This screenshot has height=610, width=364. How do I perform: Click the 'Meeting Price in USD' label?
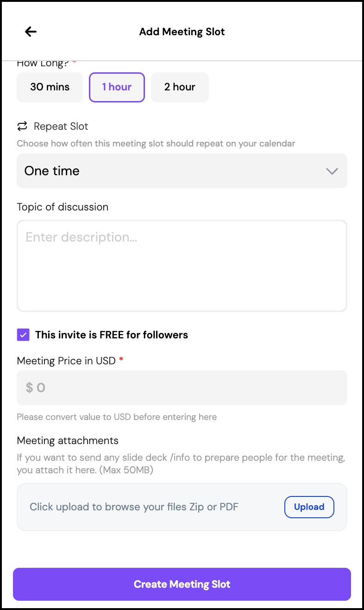(x=66, y=361)
